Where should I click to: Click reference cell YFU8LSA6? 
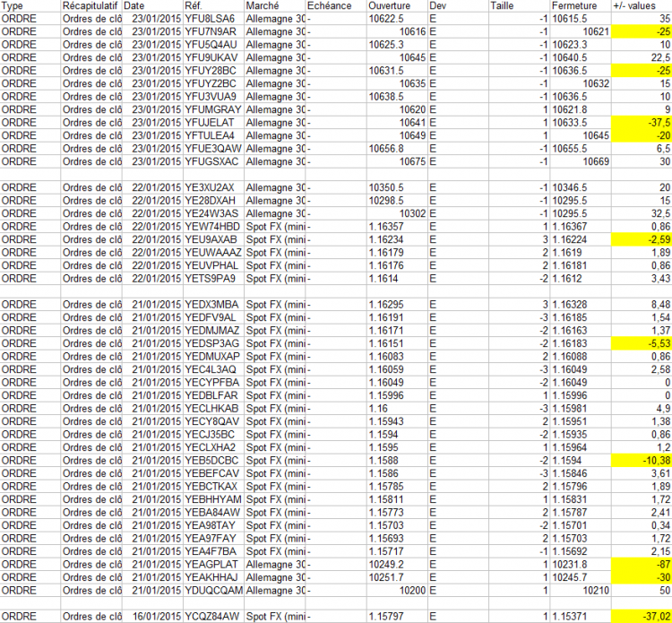214,19
